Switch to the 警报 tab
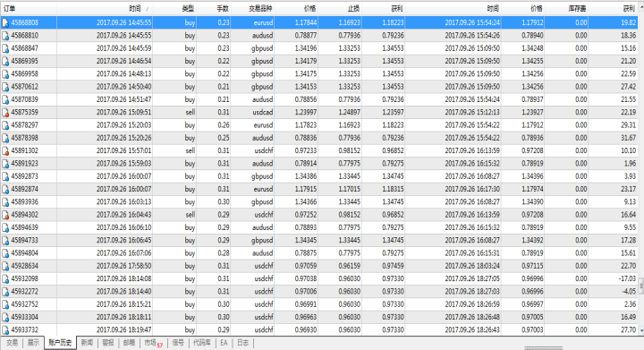This screenshot has height=350, width=644. (108, 343)
